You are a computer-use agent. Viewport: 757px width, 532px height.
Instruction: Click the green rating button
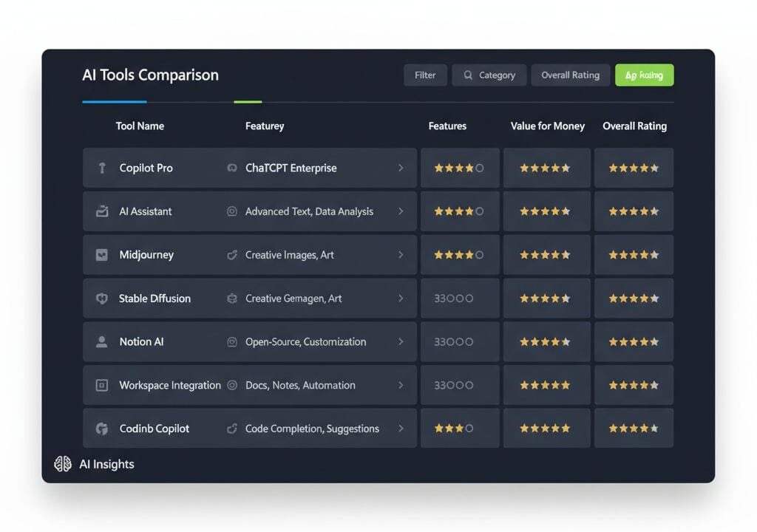click(645, 75)
